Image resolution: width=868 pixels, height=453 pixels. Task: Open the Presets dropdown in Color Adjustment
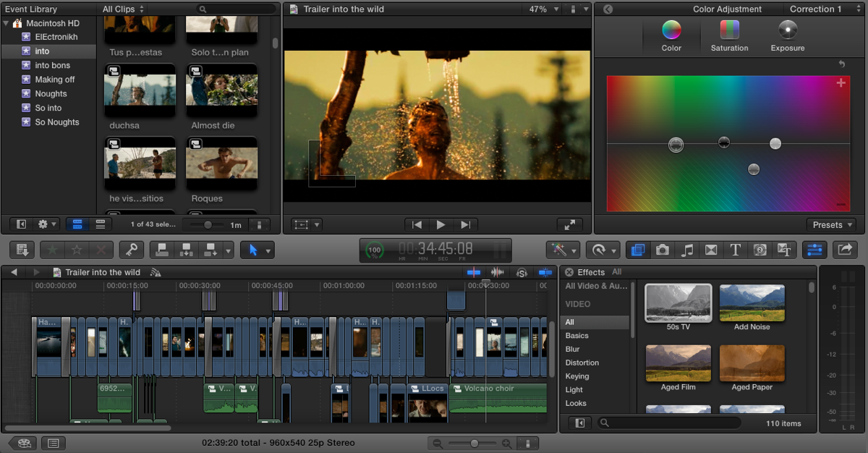pos(830,224)
